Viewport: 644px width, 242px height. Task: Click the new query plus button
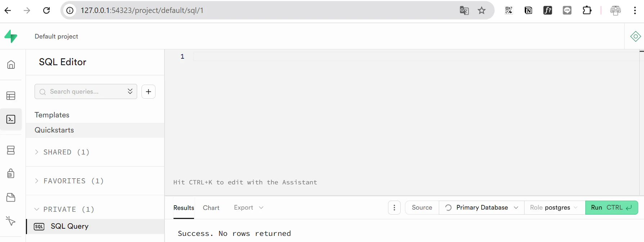pyautogui.click(x=148, y=91)
